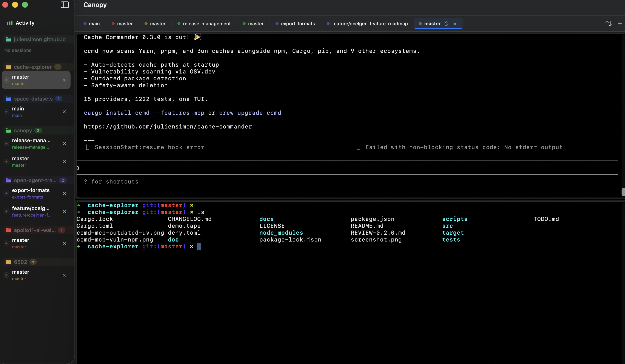Close the 6502 master session

pyautogui.click(x=64, y=275)
